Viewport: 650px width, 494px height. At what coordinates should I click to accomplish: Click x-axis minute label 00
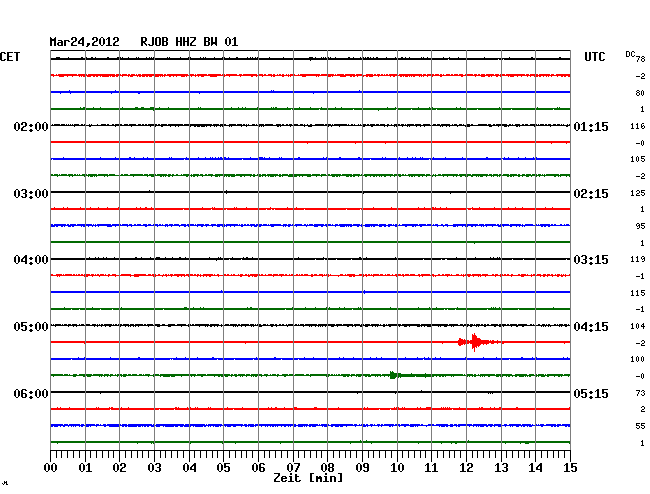[x=51, y=467]
